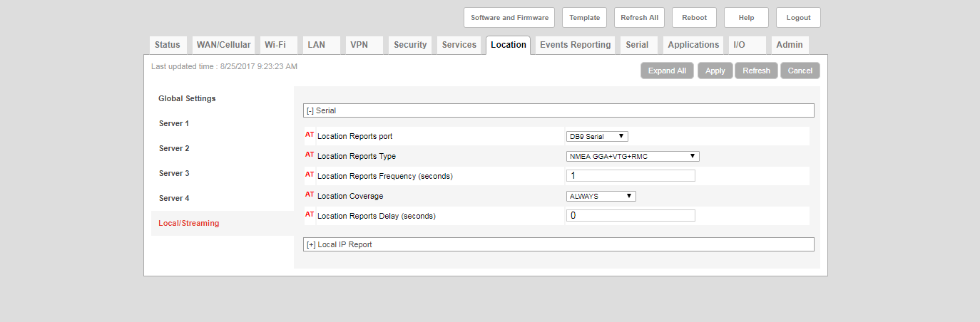Open the Location Coverage dropdown
Screen dimensions: 980x322
601,196
